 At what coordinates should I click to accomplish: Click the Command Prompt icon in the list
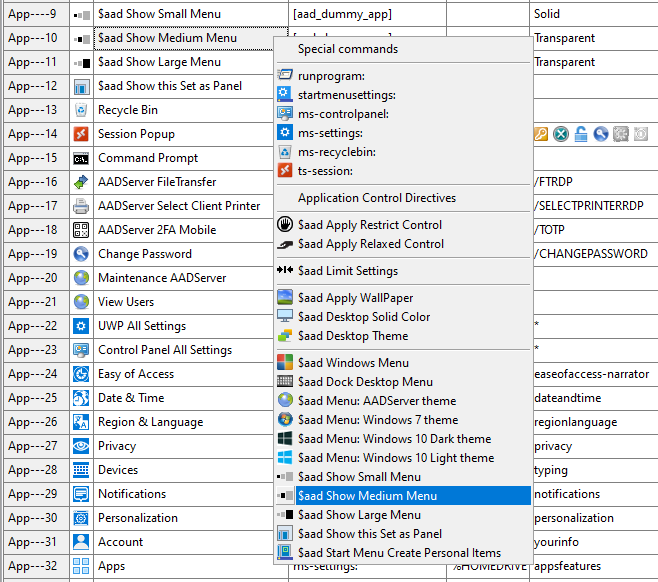click(81, 158)
